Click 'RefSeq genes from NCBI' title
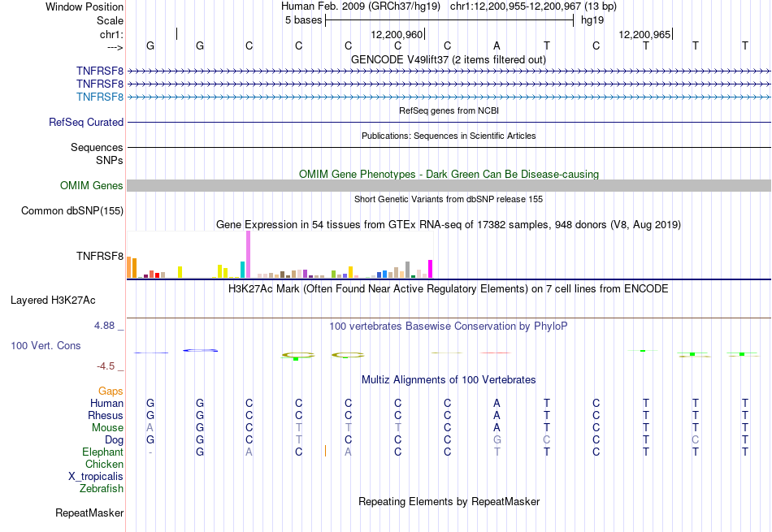The height and width of the screenshot is (532, 772). 449,110
